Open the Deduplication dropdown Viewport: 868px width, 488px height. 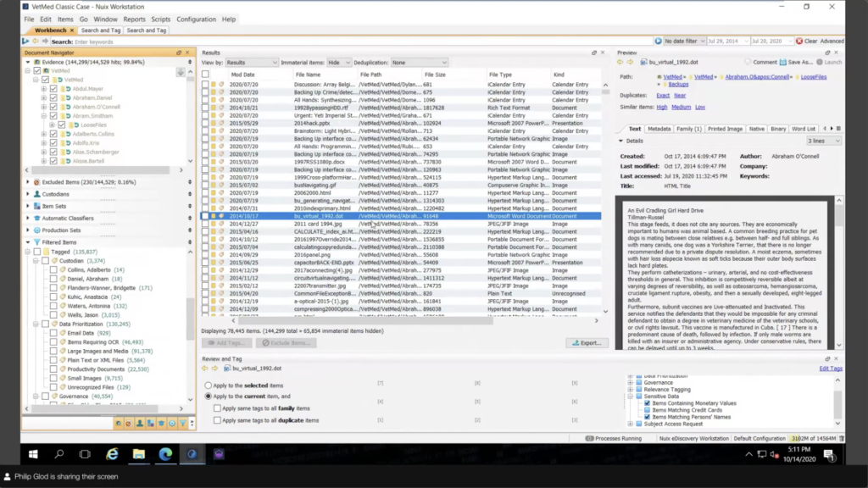419,63
